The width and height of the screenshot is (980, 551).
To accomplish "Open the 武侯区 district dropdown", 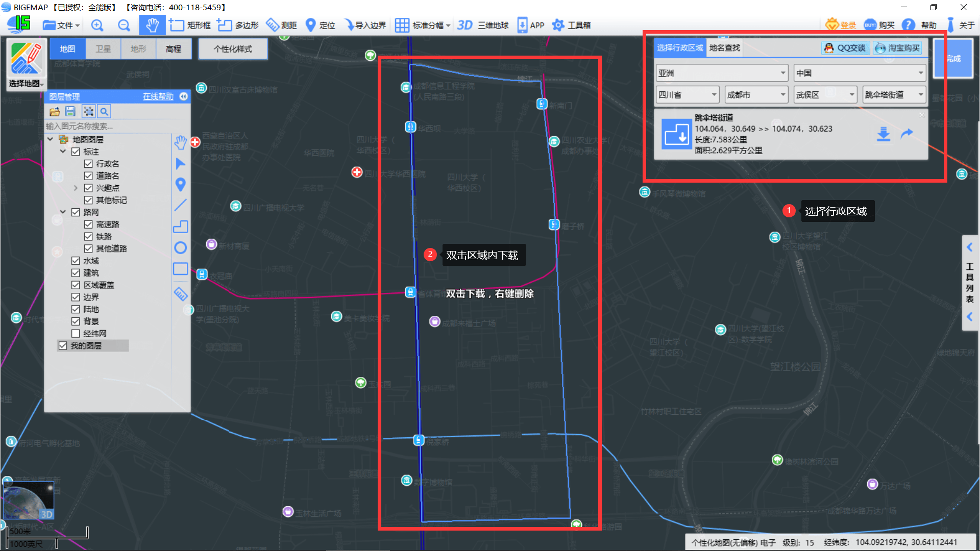I will [825, 95].
